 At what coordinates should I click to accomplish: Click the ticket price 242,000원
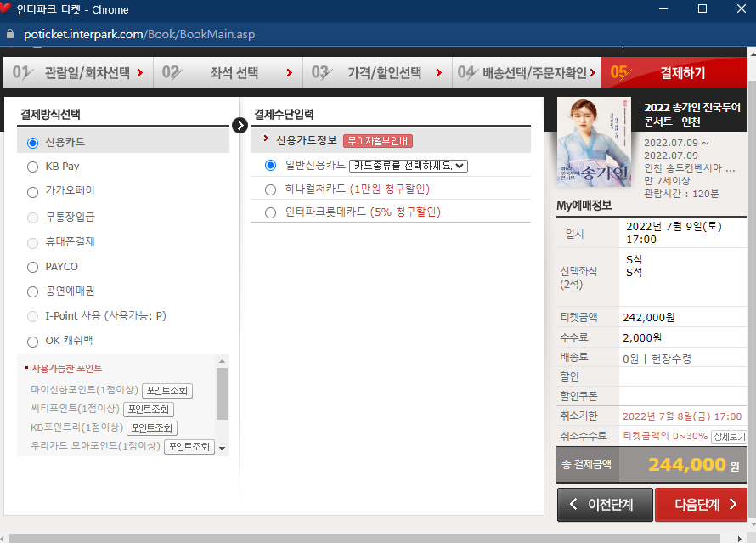649,317
